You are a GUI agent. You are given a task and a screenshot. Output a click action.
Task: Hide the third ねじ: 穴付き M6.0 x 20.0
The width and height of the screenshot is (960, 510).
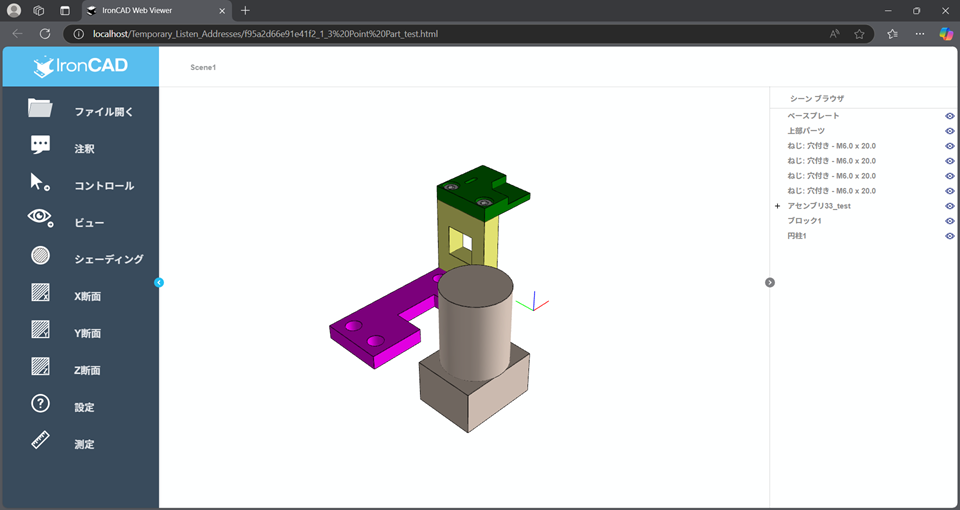tap(950, 176)
